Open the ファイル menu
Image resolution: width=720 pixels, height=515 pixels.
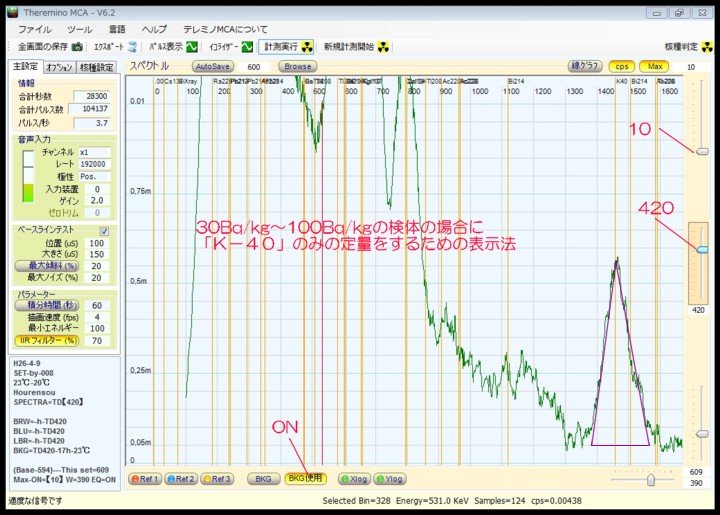pyautogui.click(x=34, y=29)
